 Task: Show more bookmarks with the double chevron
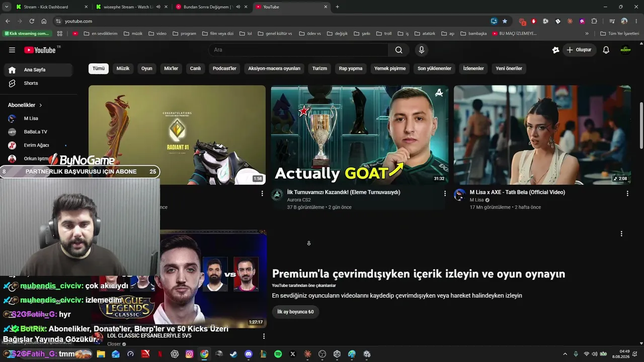pos(587,34)
